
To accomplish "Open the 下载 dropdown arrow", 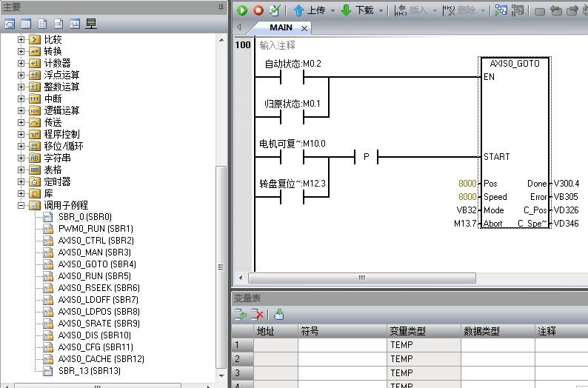I will click(381, 10).
